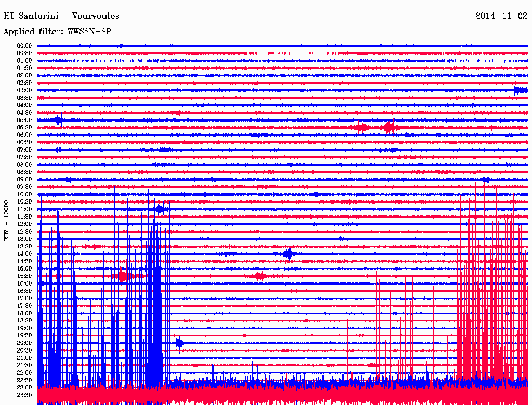Click the blue event burst on the 20:00 trace

tap(180, 343)
